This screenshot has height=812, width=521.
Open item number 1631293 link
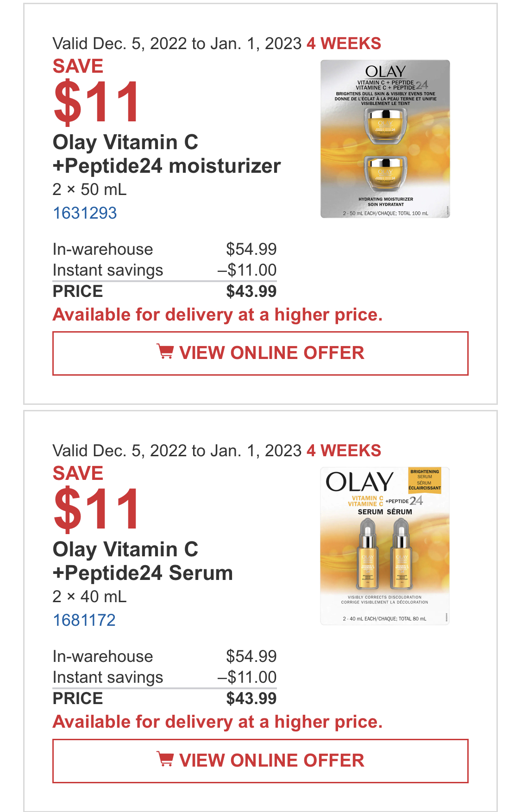(85, 213)
